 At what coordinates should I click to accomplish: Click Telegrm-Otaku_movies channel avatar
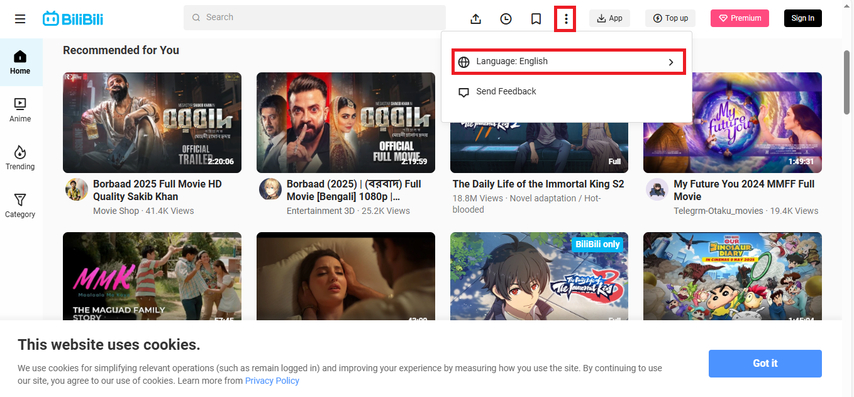pos(657,189)
